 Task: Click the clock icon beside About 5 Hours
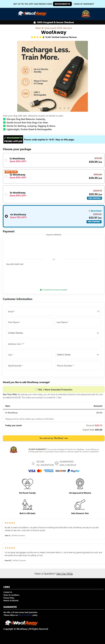pos(25,82)
